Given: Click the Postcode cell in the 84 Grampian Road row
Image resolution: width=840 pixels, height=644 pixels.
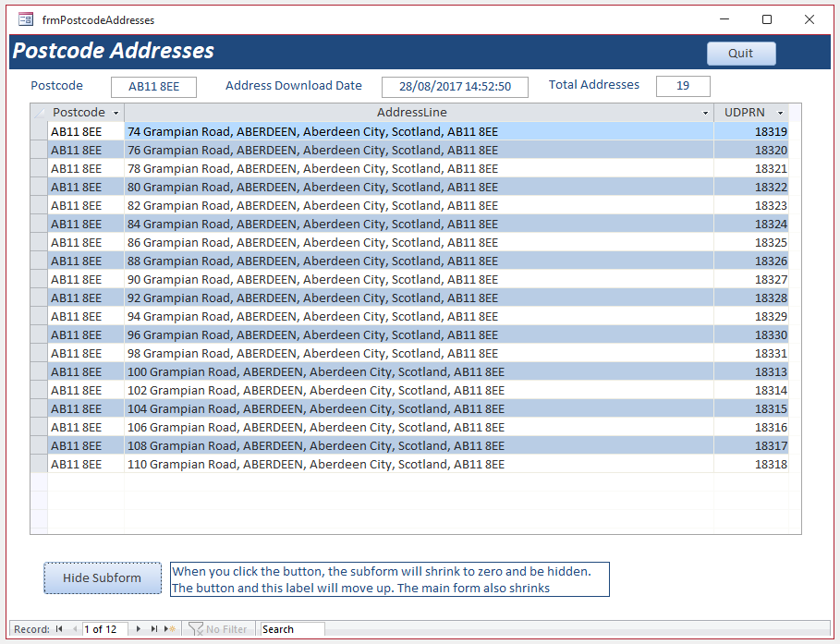Looking at the screenshot, I should (86, 224).
